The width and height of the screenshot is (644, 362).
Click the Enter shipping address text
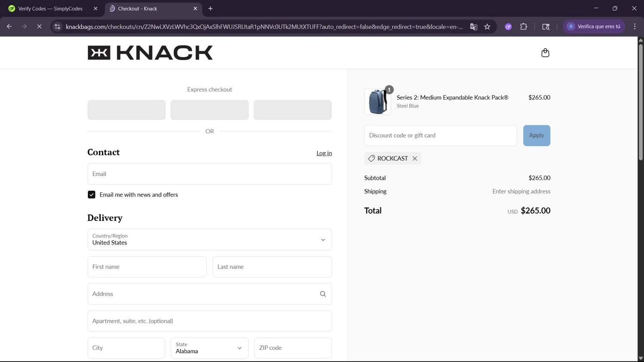(x=521, y=191)
